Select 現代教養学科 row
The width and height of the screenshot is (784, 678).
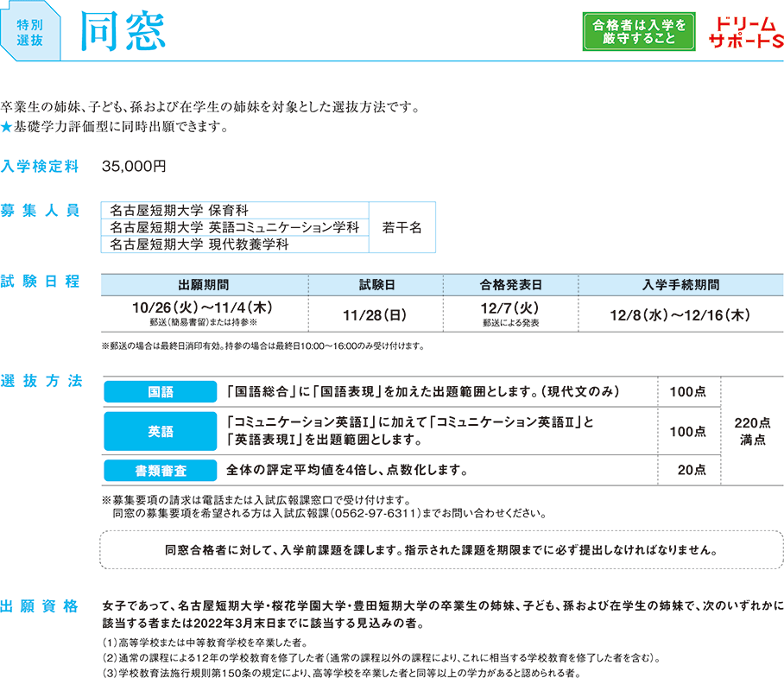pyautogui.click(x=235, y=244)
